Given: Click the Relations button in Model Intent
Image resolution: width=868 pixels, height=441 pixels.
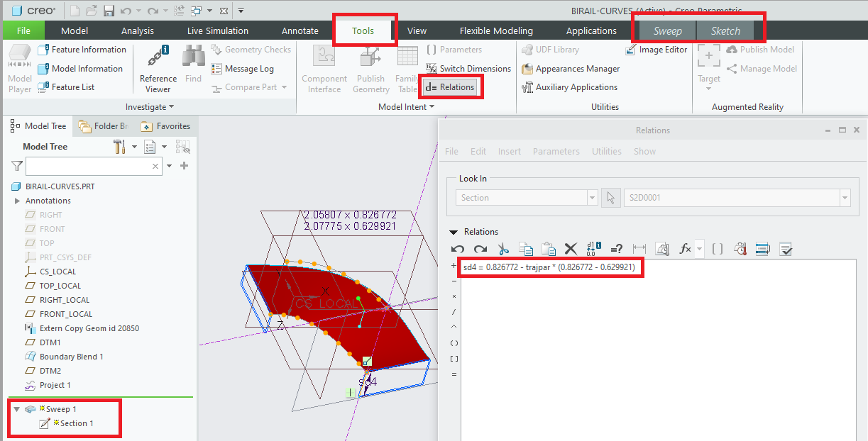Looking at the screenshot, I should pos(450,87).
